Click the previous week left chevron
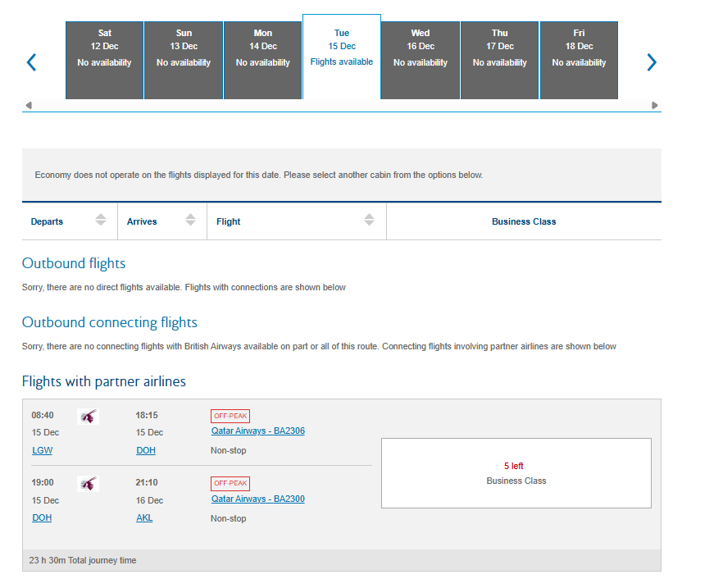 pyautogui.click(x=31, y=62)
